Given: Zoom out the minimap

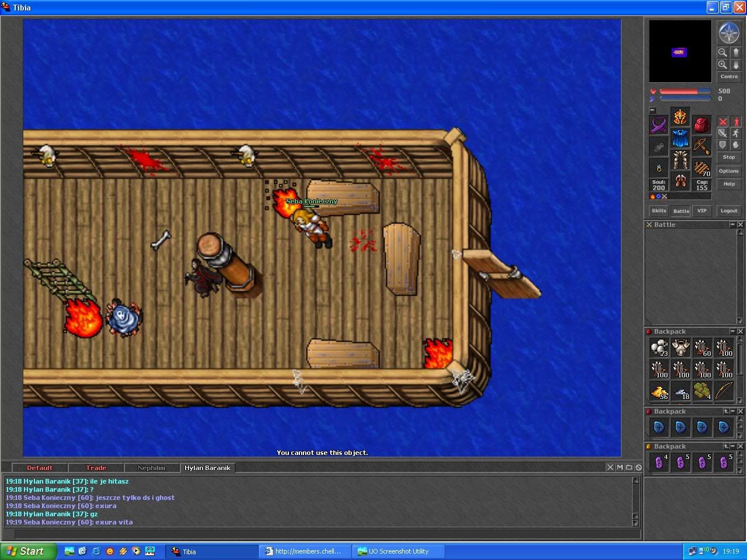Looking at the screenshot, I should coord(722,52).
